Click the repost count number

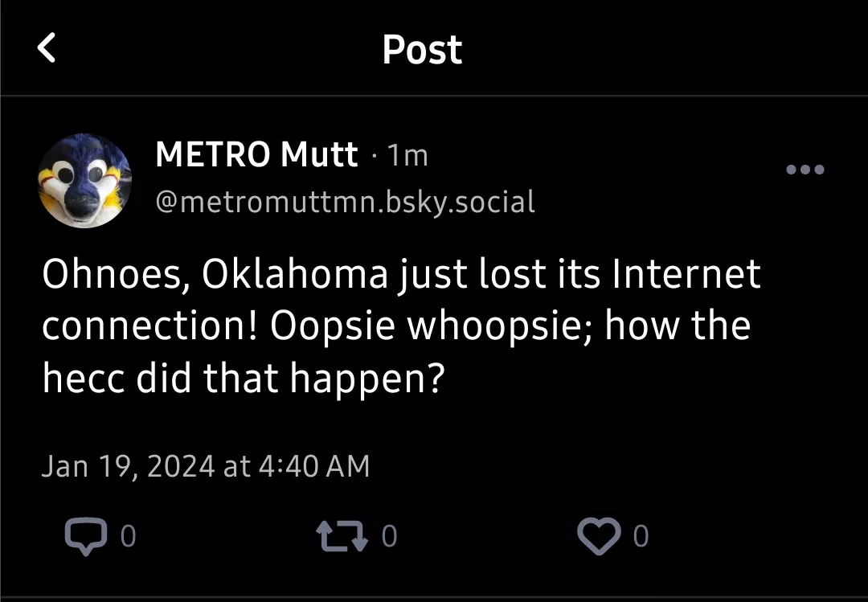coord(389,536)
